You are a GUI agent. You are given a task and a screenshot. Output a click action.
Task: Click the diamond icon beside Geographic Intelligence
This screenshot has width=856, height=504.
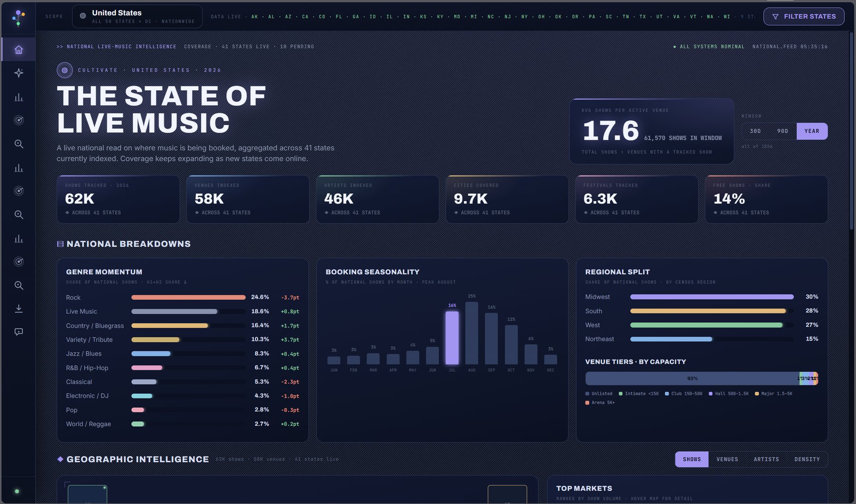[x=60, y=459]
